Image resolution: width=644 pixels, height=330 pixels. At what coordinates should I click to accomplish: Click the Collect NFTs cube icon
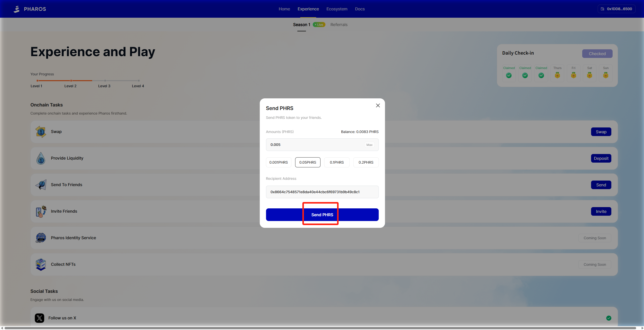tap(41, 265)
